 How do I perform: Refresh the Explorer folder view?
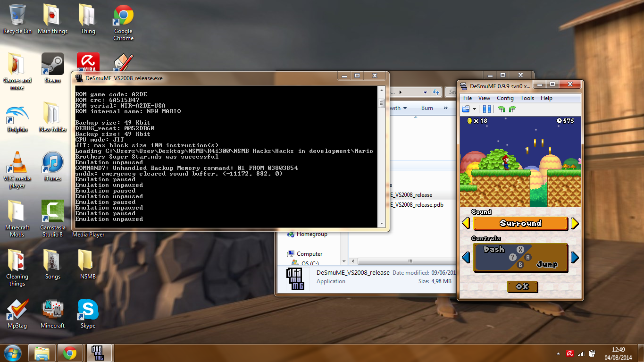click(x=436, y=93)
